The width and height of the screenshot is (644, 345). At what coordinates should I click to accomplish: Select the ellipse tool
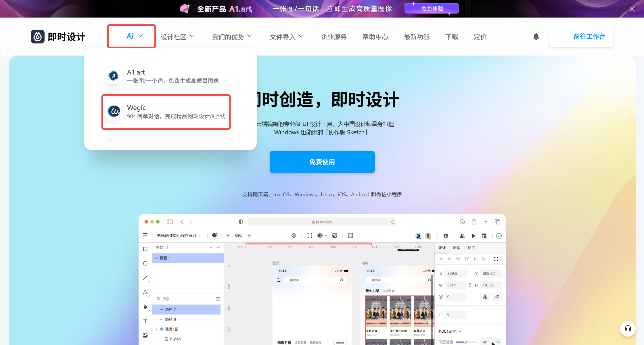tap(145, 263)
